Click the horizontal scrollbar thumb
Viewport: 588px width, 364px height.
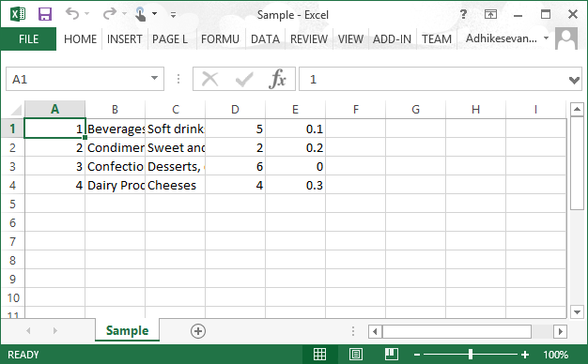tap(456, 331)
